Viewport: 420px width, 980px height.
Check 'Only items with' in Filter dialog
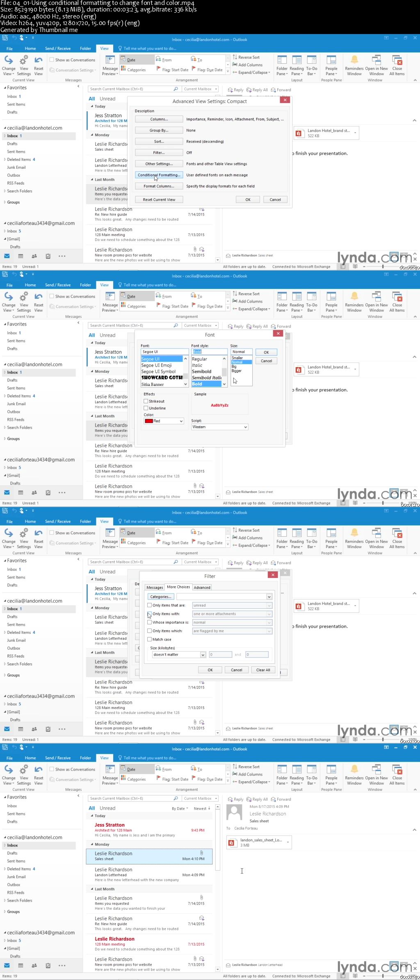click(x=149, y=614)
